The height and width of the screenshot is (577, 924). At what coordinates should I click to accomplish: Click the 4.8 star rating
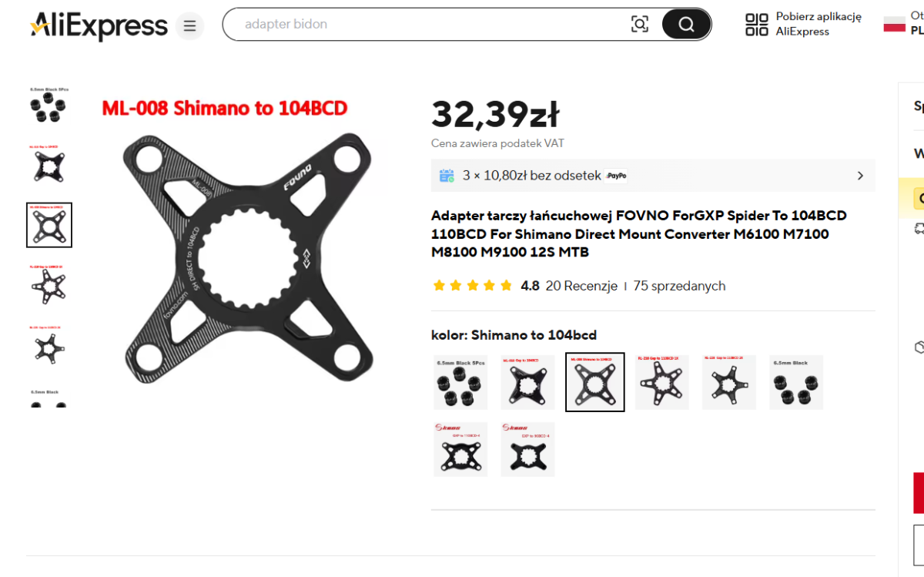[530, 286]
